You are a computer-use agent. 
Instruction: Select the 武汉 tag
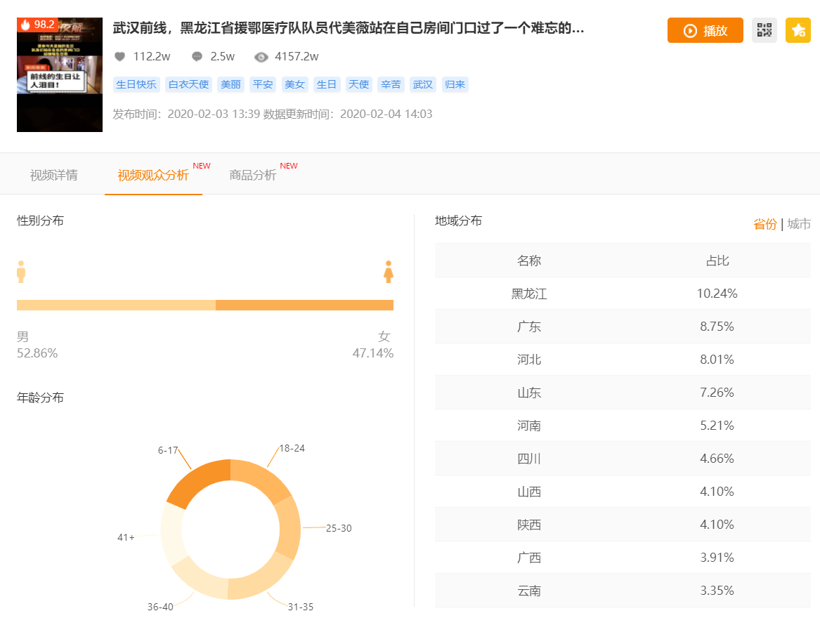(x=423, y=84)
